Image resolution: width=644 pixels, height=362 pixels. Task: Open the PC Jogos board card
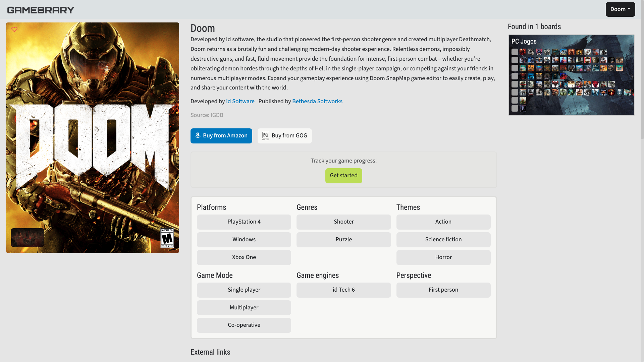pyautogui.click(x=571, y=75)
